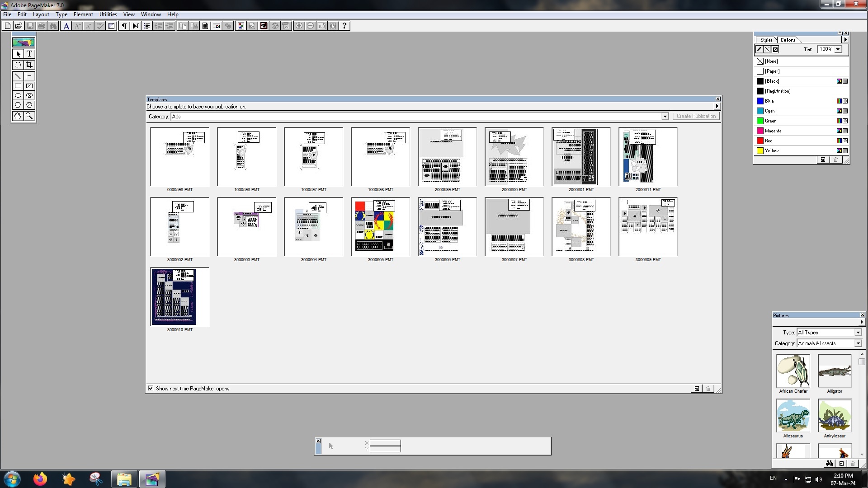The height and width of the screenshot is (488, 868).
Task: Open the File menu
Action: tap(7, 14)
